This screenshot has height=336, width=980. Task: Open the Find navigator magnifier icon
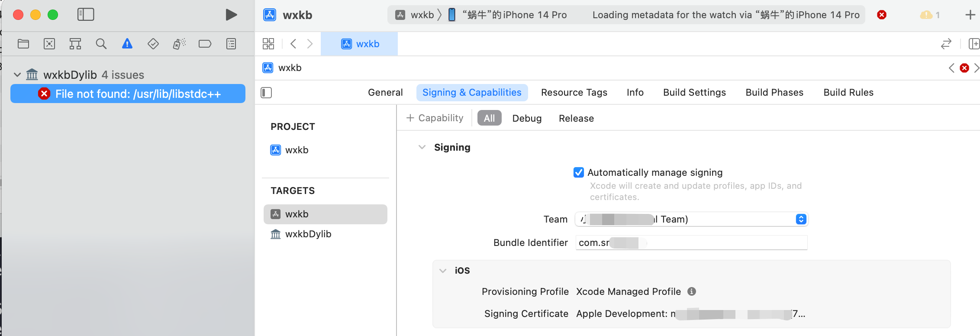(101, 44)
